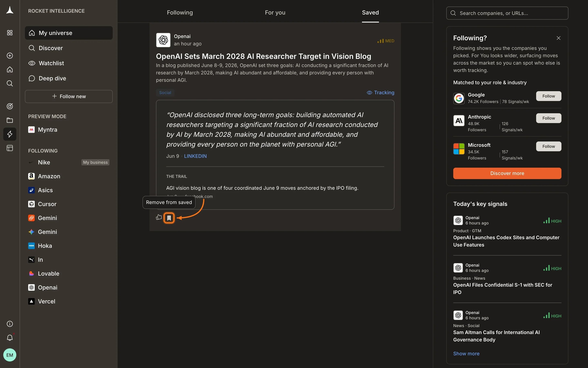Toggle Tracking on the OpenAI post
This screenshot has height=368, width=588.
[381, 92]
